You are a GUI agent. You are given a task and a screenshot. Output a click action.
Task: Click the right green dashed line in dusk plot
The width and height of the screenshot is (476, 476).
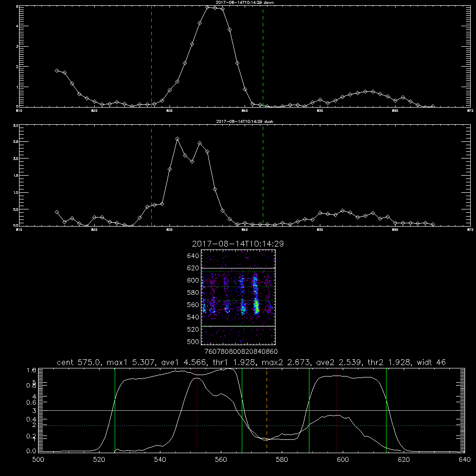pyautogui.click(x=263, y=175)
